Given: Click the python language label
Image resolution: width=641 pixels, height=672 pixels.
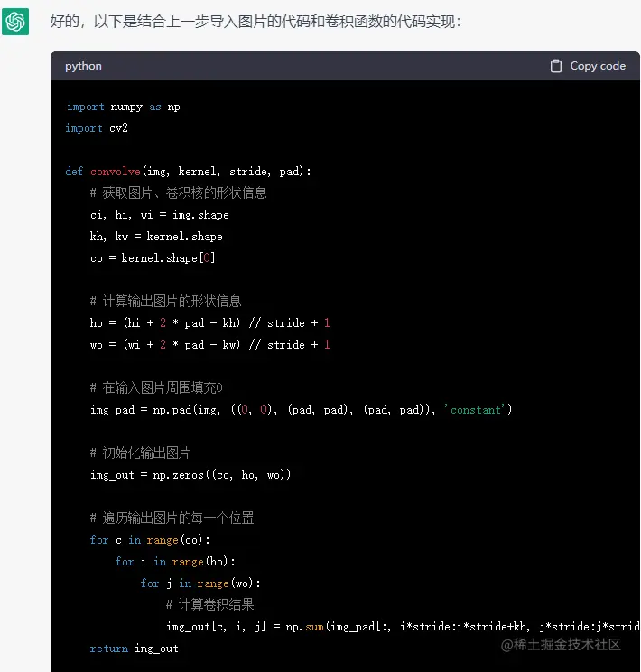Looking at the screenshot, I should (84, 66).
